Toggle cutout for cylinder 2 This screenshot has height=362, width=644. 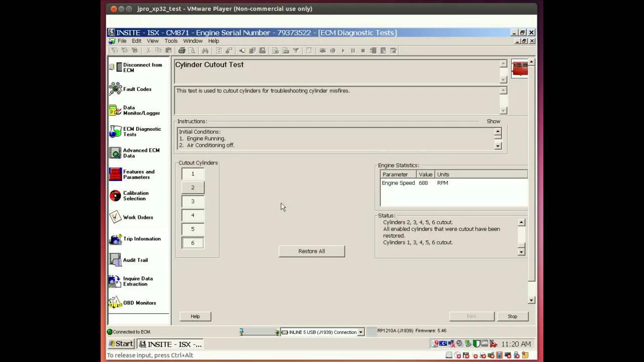(x=193, y=188)
